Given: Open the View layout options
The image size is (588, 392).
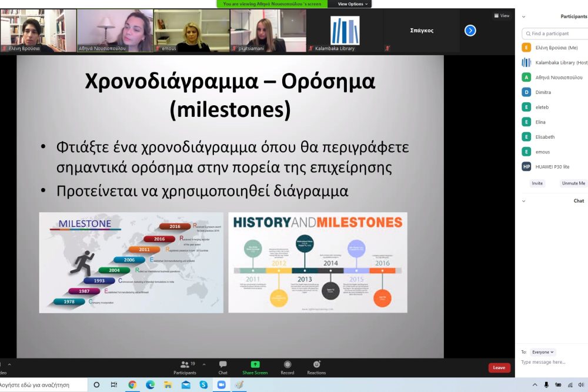Looking at the screenshot, I should pyautogui.click(x=501, y=16).
